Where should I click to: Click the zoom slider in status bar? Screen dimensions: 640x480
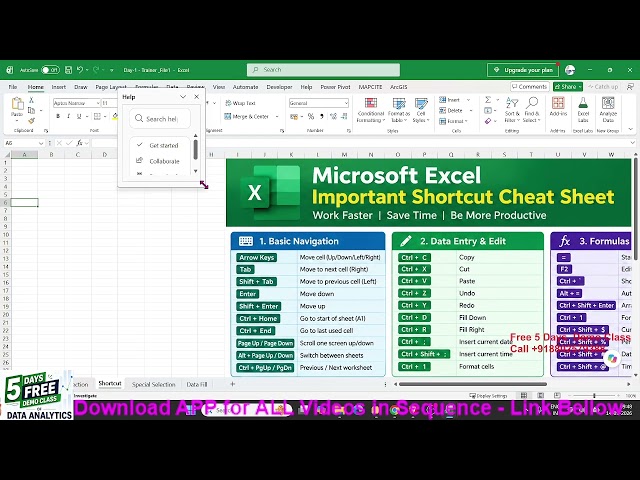594,396
